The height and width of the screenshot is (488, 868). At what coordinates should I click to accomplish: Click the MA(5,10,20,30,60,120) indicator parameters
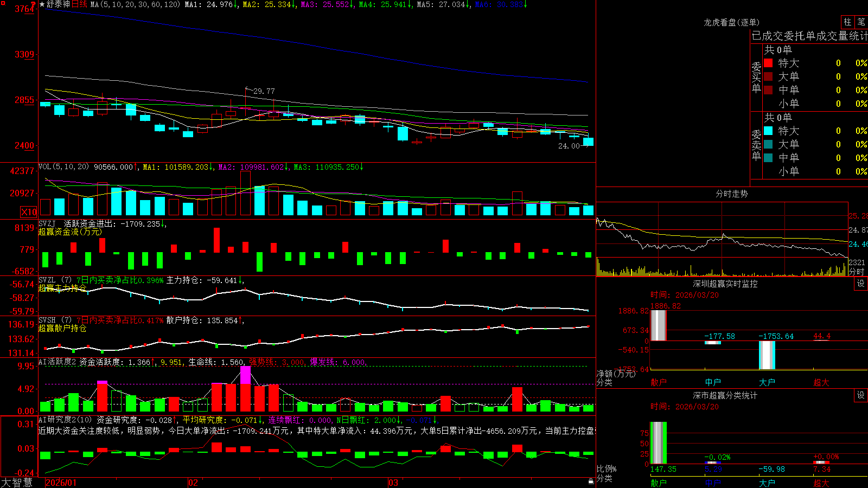[135, 4]
